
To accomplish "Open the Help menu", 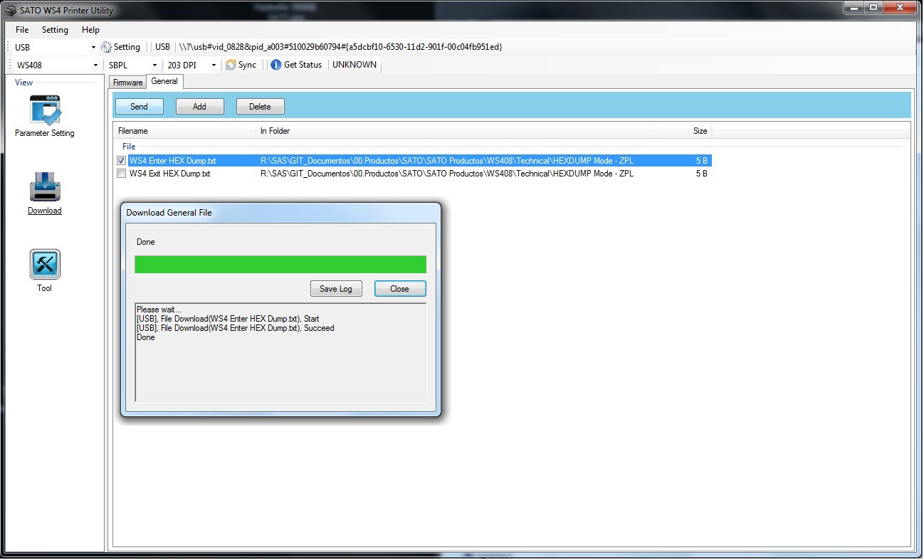I will click(90, 30).
